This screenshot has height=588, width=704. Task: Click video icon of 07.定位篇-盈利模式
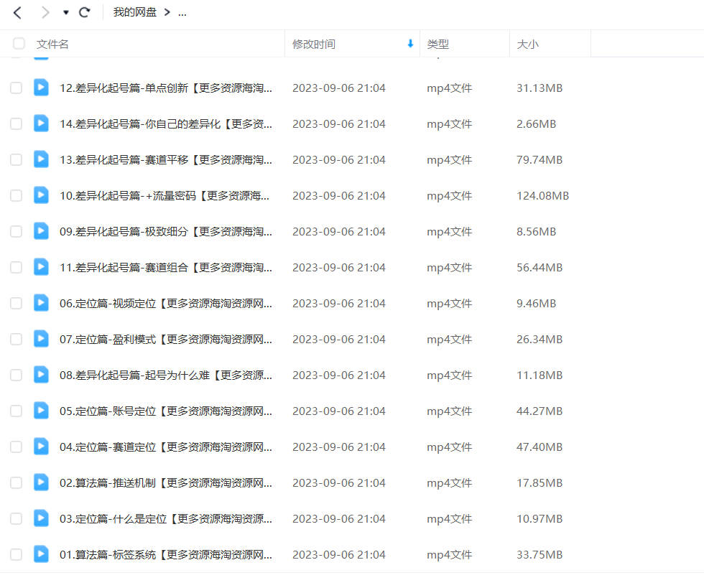point(41,338)
